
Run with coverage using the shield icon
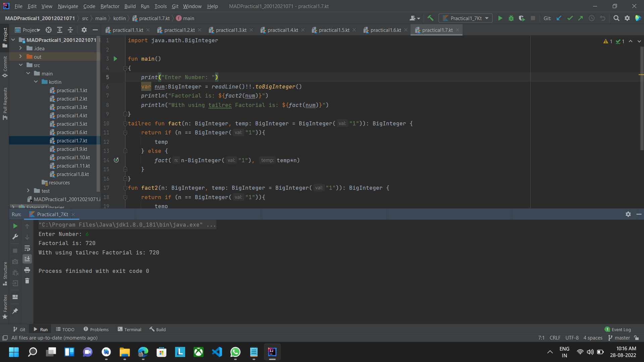tap(522, 18)
